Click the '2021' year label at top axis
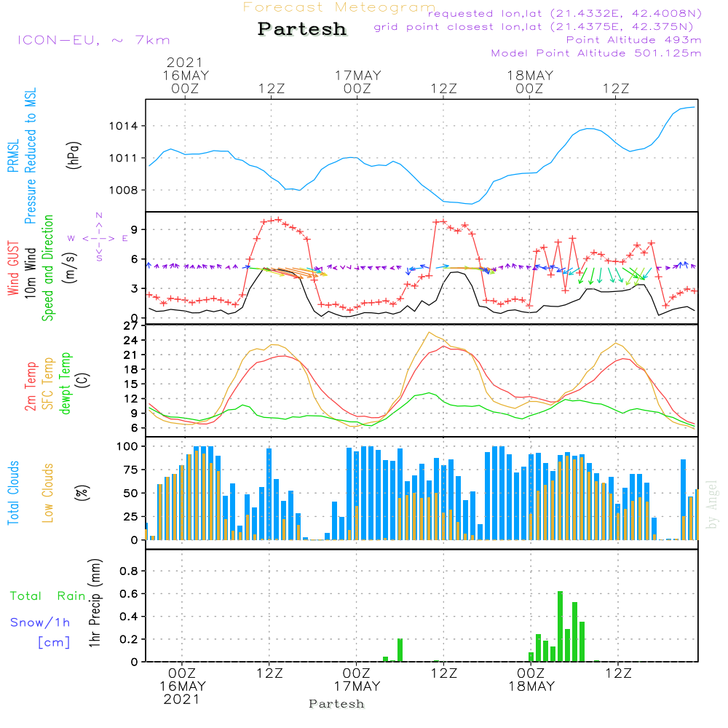Screen dimensions: 728x728 coord(185,62)
